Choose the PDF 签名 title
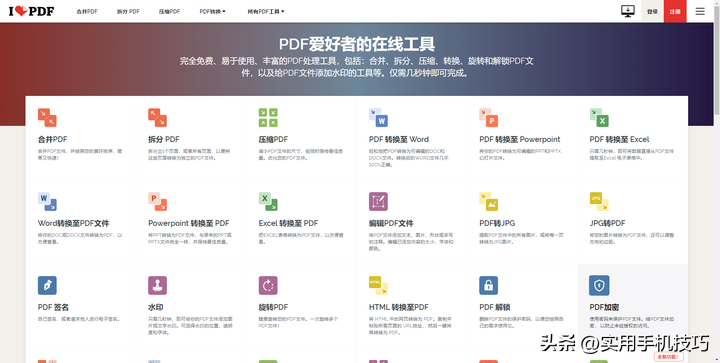The width and height of the screenshot is (720, 363). click(53, 307)
